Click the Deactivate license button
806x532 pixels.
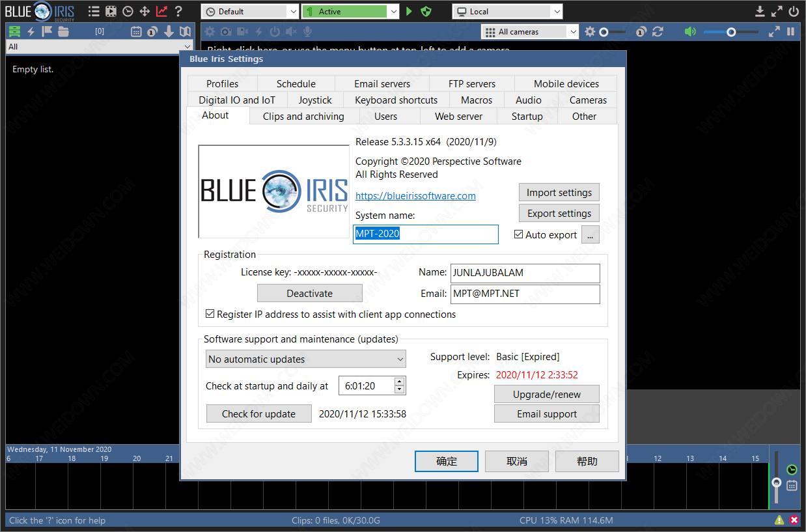[x=310, y=293]
